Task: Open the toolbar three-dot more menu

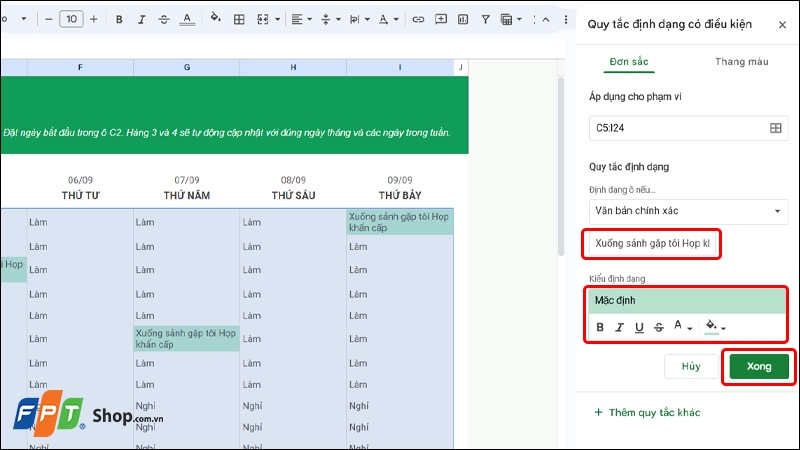Action: point(566,19)
